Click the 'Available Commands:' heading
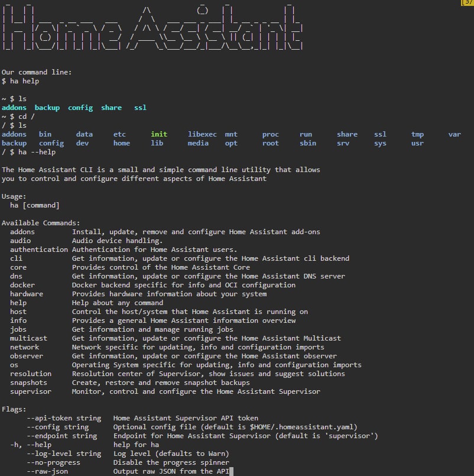Viewport: 474px width, 476px height. [x=41, y=223]
